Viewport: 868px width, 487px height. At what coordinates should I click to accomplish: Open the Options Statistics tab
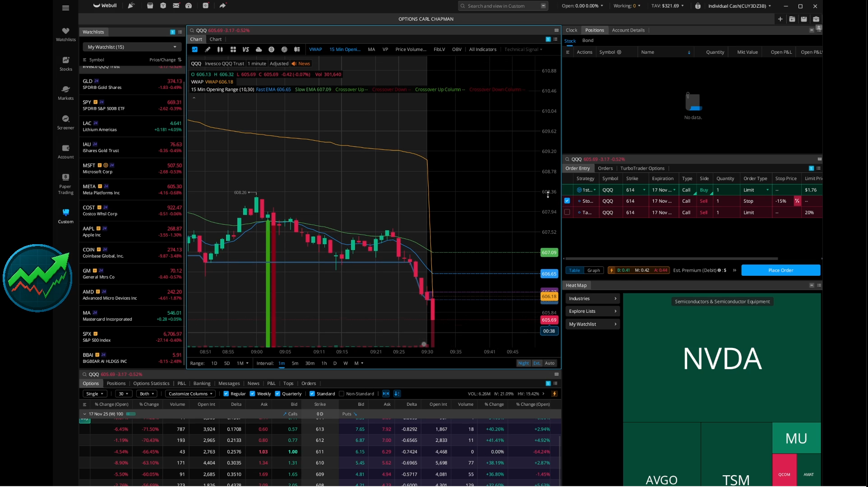151,384
